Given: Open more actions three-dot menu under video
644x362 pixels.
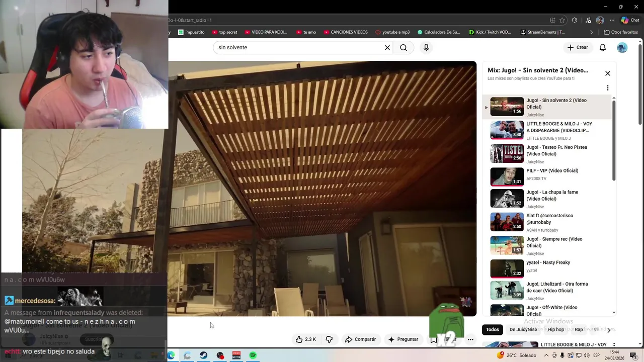Looking at the screenshot, I should point(470,339).
